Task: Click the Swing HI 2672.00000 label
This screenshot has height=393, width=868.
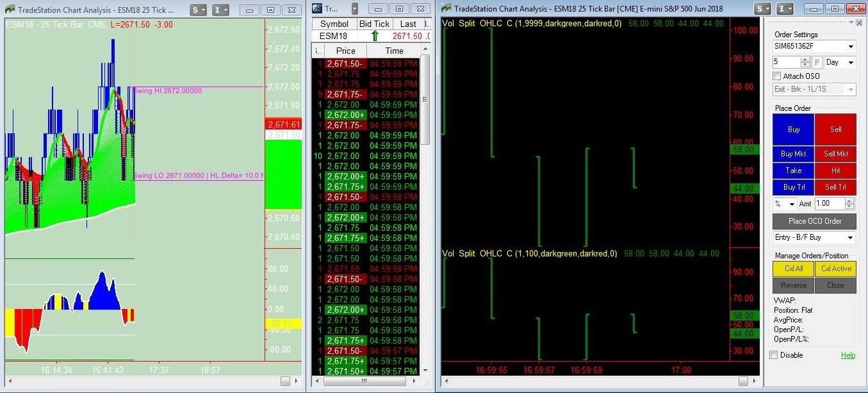Action: (x=167, y=90)
